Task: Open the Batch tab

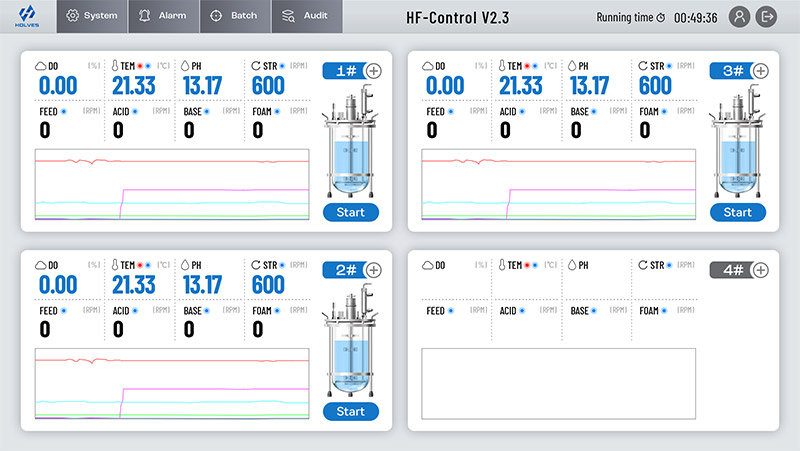Action: point(235,16)
